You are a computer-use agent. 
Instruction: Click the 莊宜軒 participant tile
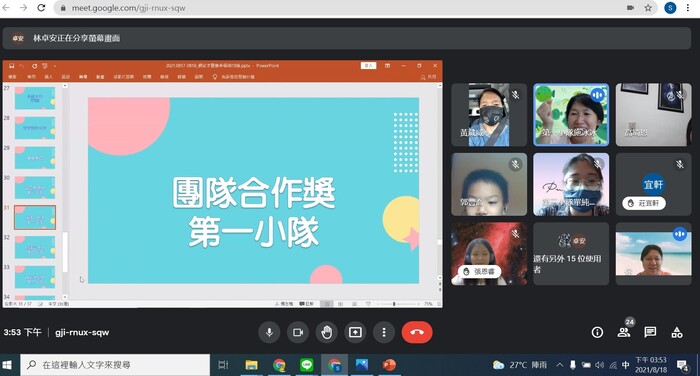point(654,184)
